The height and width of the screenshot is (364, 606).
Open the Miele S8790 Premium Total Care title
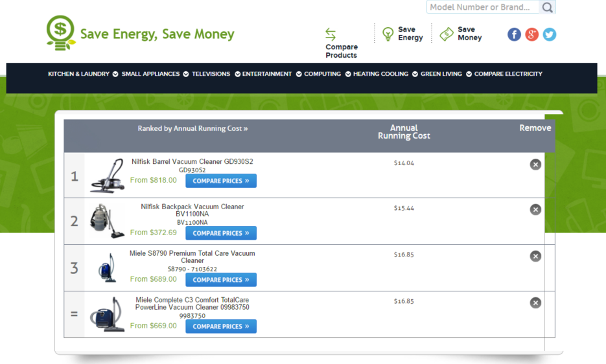click(x=192, y=257)
